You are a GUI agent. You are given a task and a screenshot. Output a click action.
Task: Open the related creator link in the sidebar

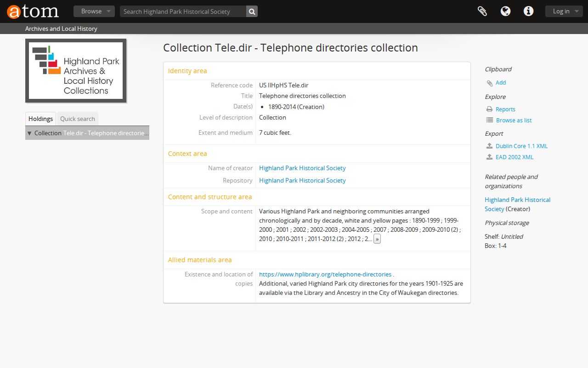(517, 204)
